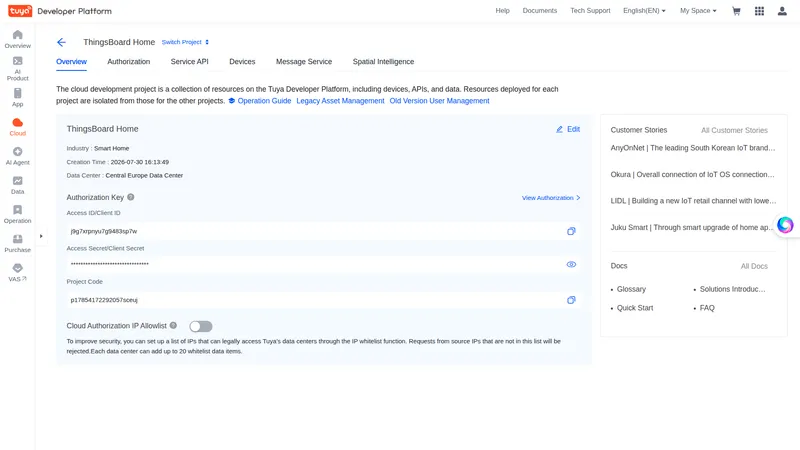The height and width of the screenshot is (450, 800).
Task: Click the Project Code field
Action: pos(324,300)
